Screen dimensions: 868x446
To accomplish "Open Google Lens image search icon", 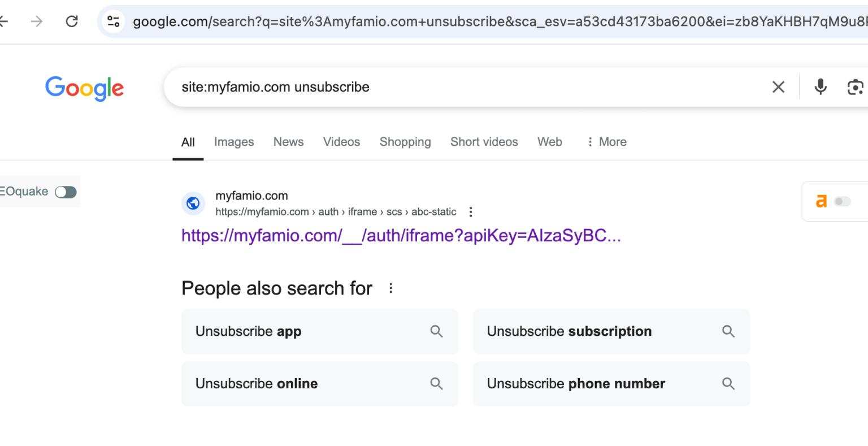I will [855, 87].
